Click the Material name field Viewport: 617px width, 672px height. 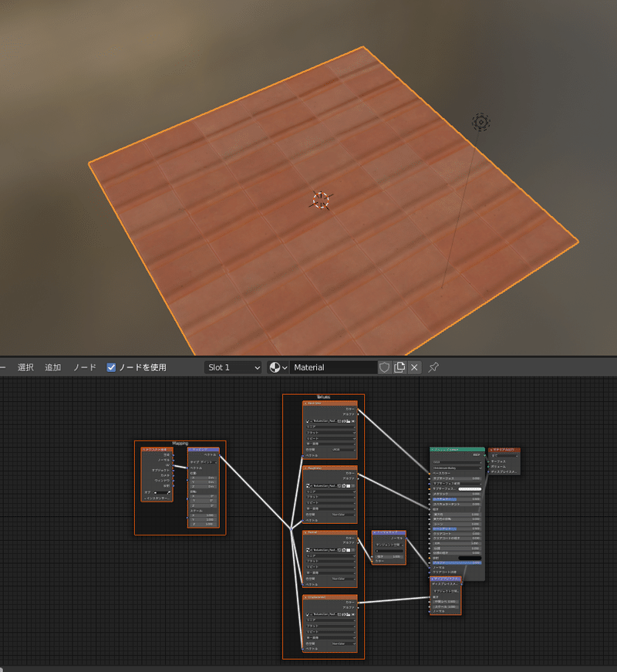(333, 367)
